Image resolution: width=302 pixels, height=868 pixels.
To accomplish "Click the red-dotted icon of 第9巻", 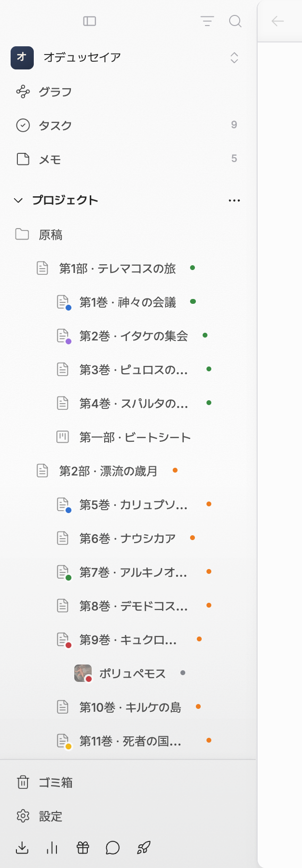I will tap(64, 640).
